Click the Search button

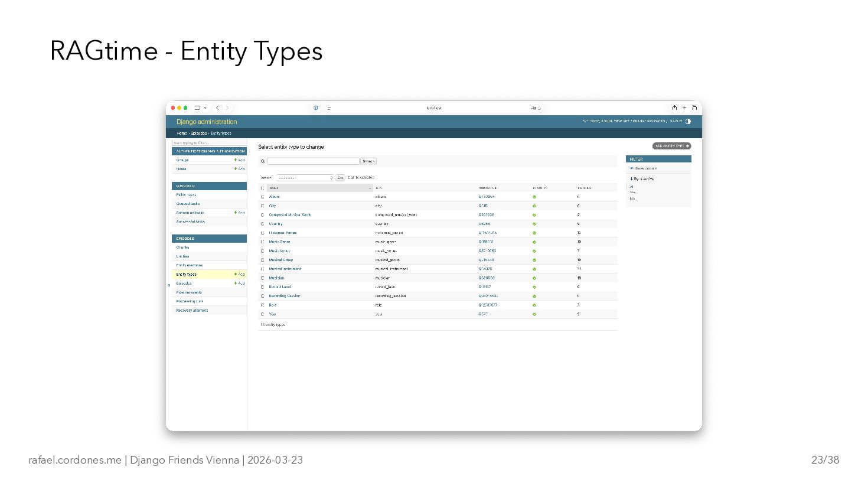368,161
